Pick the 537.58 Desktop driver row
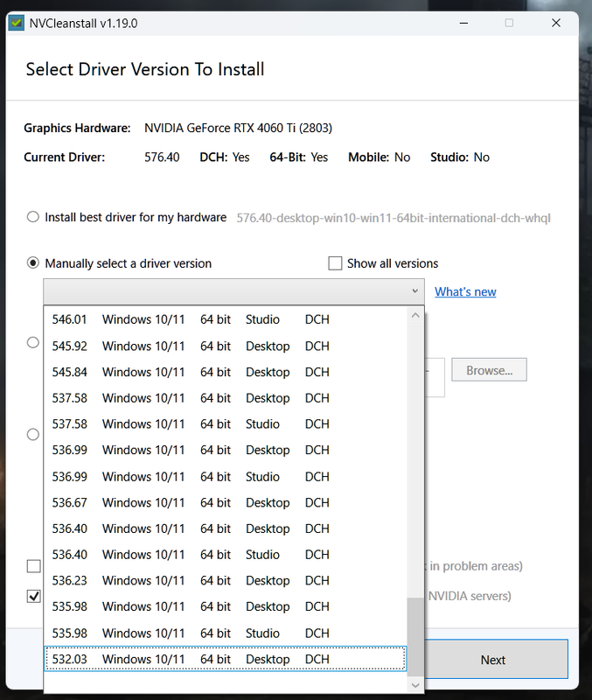 226,398
